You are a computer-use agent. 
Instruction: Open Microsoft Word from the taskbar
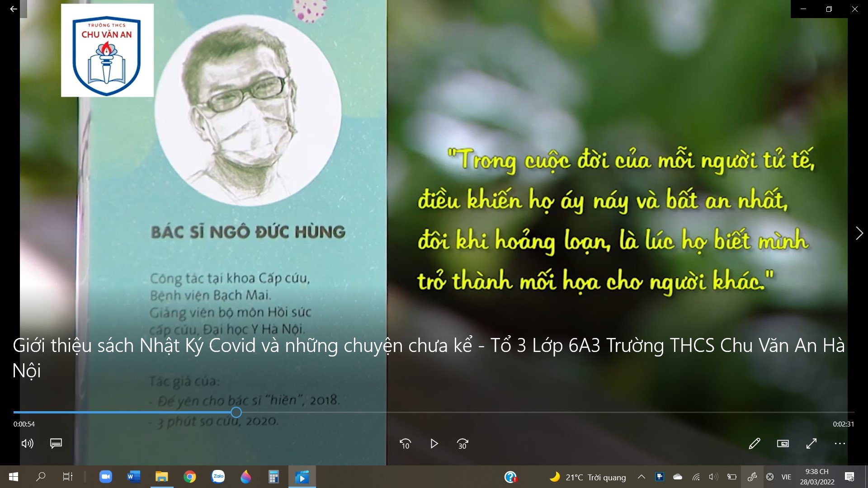click(134, 477)
